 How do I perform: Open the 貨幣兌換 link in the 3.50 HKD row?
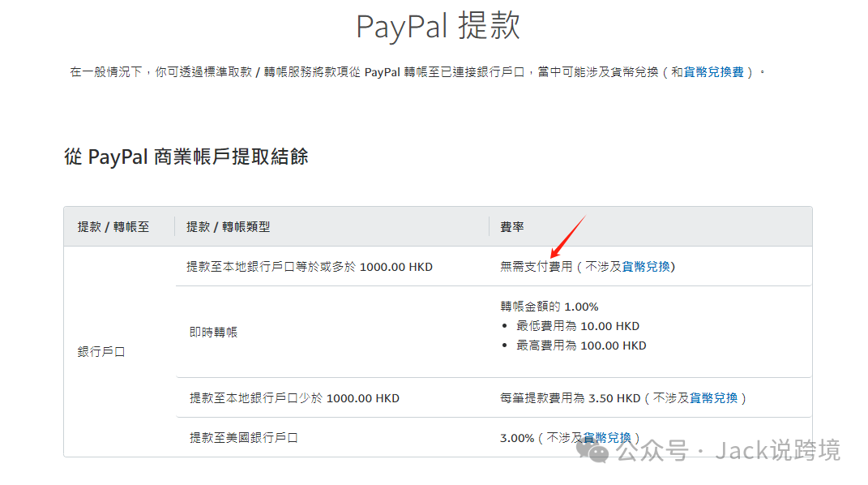(x=714, y=398)
